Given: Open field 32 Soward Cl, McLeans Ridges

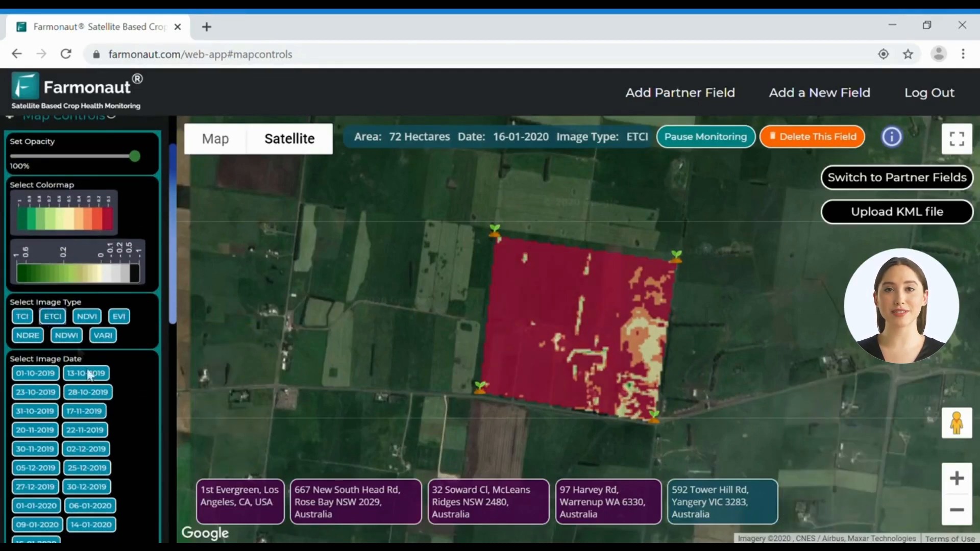Looking at the screenshot, I should point(488,502).
